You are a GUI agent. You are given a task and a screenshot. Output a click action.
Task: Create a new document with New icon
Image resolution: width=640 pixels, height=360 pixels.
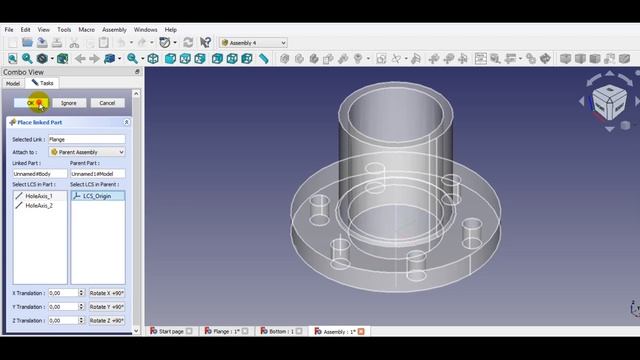tap(13, 42)
